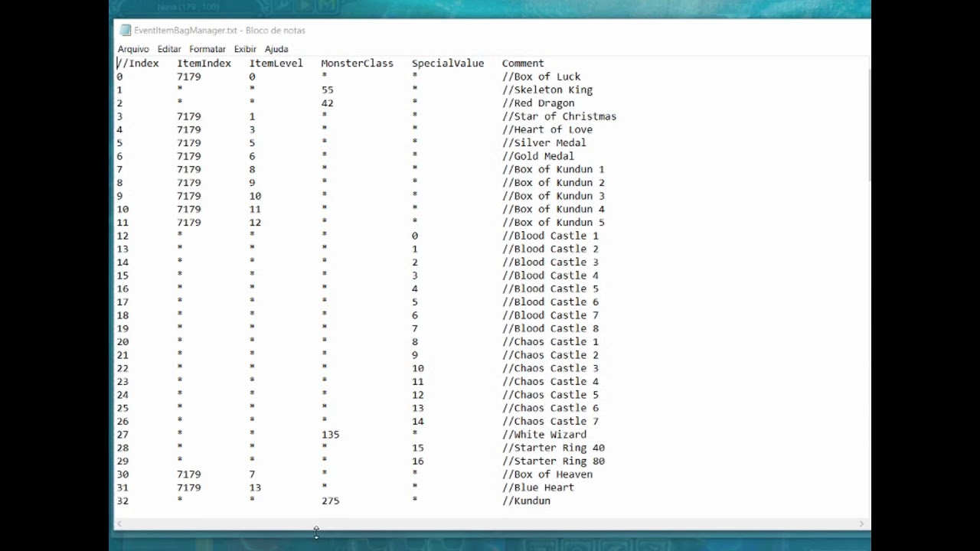Click the '//Silver Medal' comment

click(544, 143)
